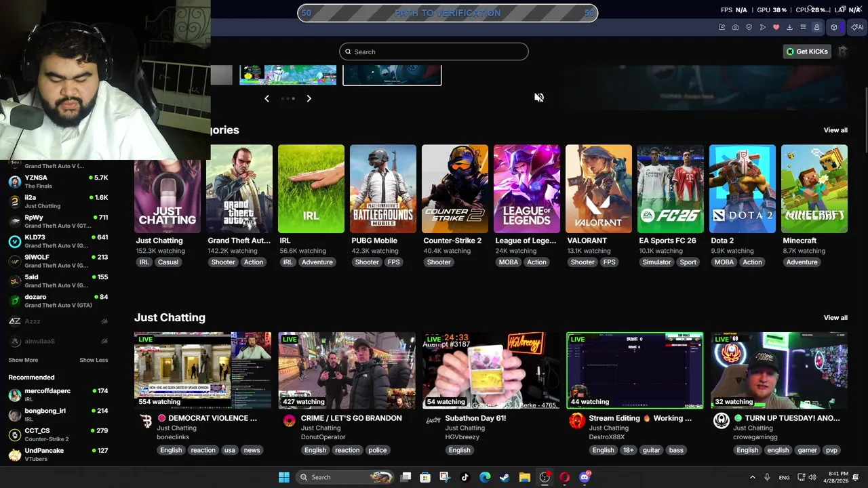Select the police tag under DonutOperator stream
868x488 pixels.
(x=378, y=450)
